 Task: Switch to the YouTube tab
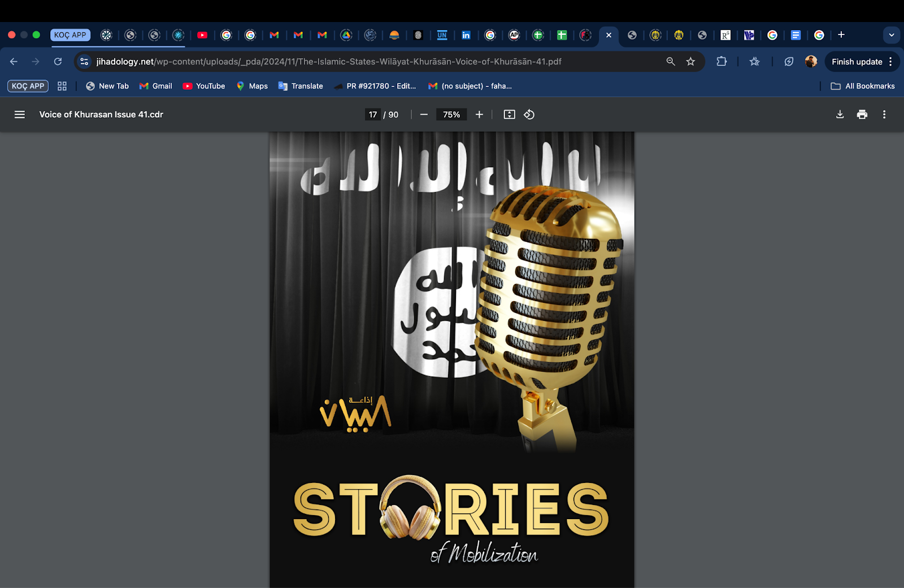pyautogui.click(x=202, y=35)
